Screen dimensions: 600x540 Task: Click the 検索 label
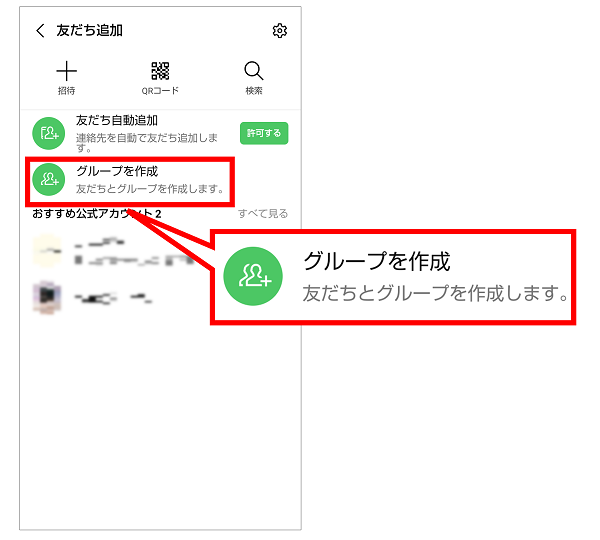(x=254, y=91)
